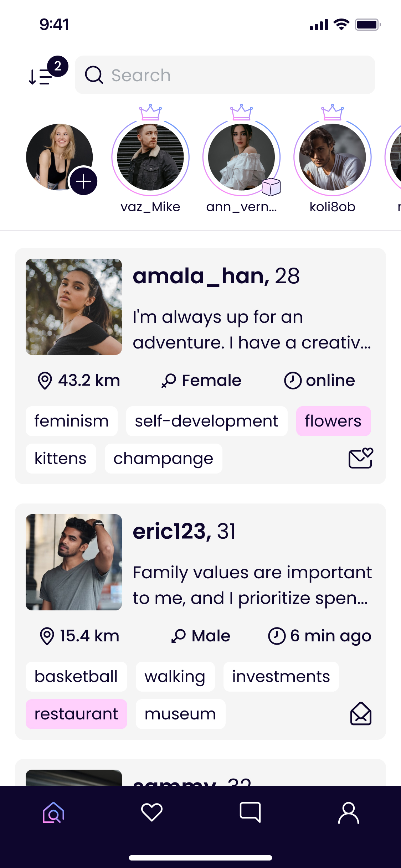Tap amala_han's profile photo
The image size is (401, 868).
pos(74,307)
